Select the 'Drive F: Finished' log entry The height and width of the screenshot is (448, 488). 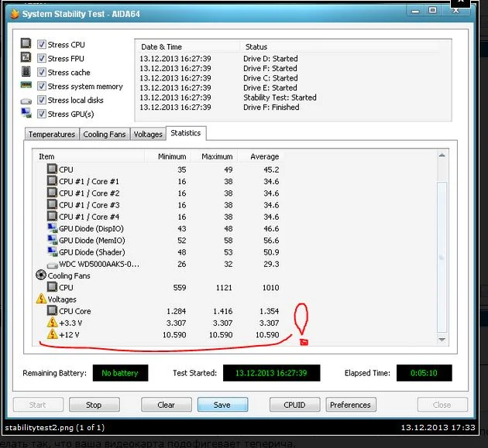pyautogui.click(x=271, y=107)
